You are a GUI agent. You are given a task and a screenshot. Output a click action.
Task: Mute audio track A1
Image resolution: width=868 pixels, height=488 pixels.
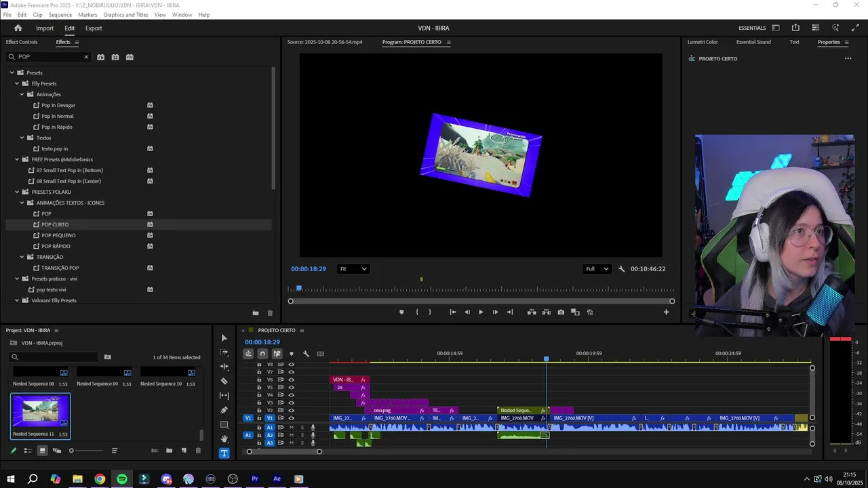(292, 428)
